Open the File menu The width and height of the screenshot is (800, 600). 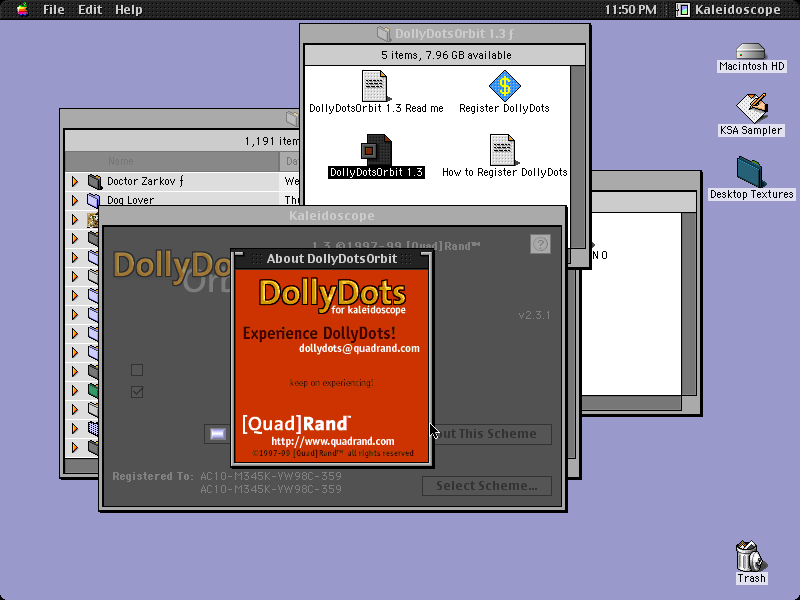coord(54,9)
